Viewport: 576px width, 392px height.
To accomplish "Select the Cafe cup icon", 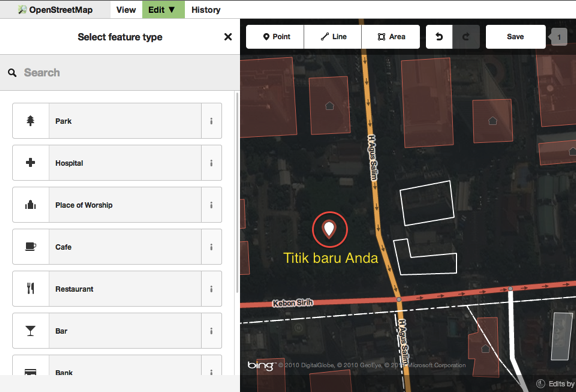I will pyautogui.click(x=30, y=247).
